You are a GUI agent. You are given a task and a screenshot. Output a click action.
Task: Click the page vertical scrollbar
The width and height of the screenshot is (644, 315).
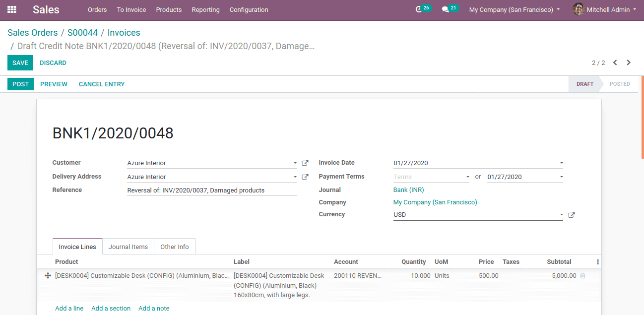[x=642, y=117]
